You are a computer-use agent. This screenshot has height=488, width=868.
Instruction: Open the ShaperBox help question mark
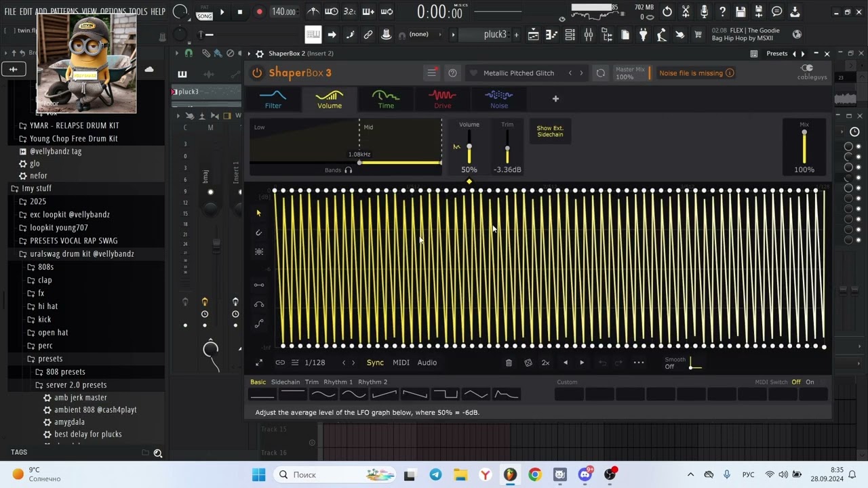452,73
